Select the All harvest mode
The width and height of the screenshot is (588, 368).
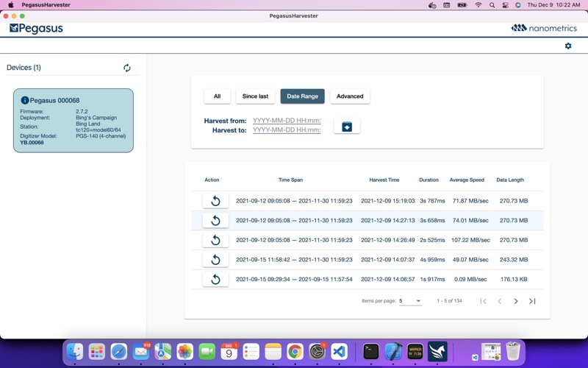[217, 96]
